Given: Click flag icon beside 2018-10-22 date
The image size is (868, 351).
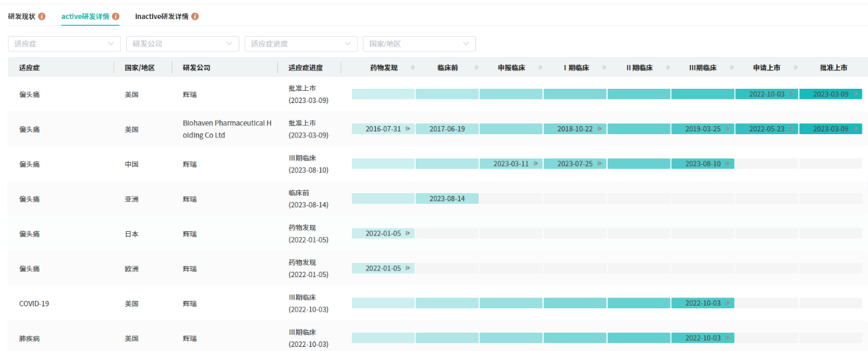Looking at the screenshot, I should point(599,129).
